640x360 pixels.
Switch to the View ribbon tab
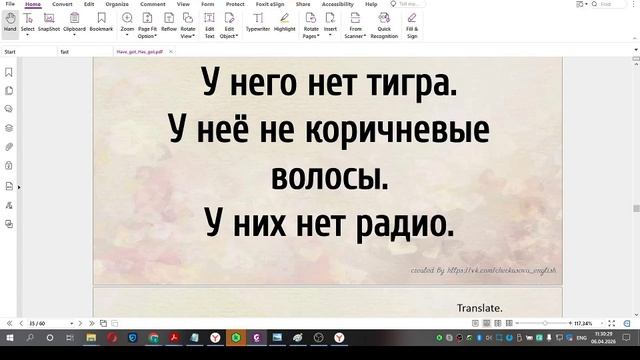[x=183, y=4]
